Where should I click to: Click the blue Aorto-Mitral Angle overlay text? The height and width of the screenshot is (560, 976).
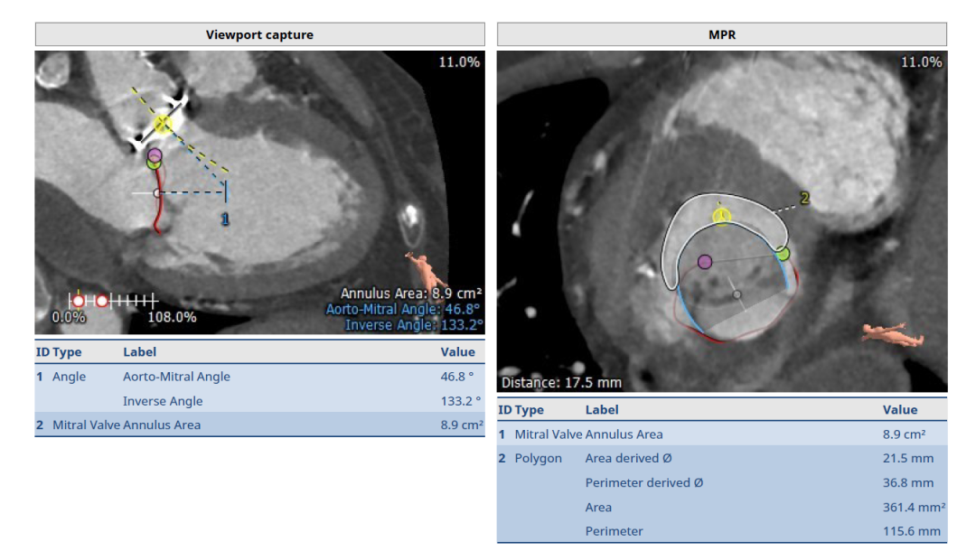(403, 309)
